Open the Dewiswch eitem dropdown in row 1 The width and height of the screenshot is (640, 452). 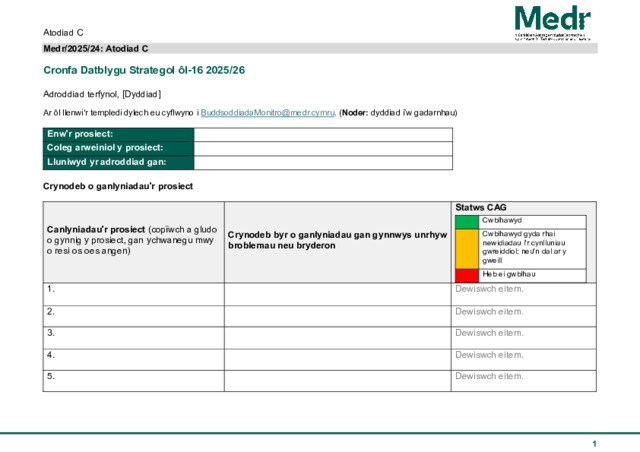point(489,290)
